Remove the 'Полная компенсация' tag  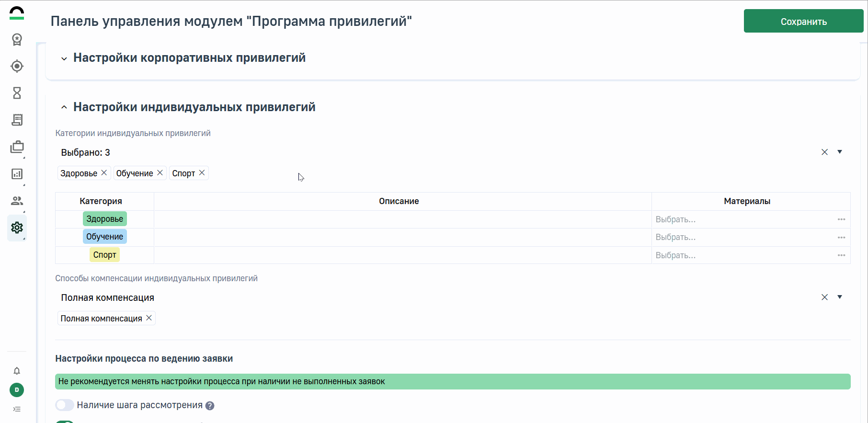(x=149, y=318)
